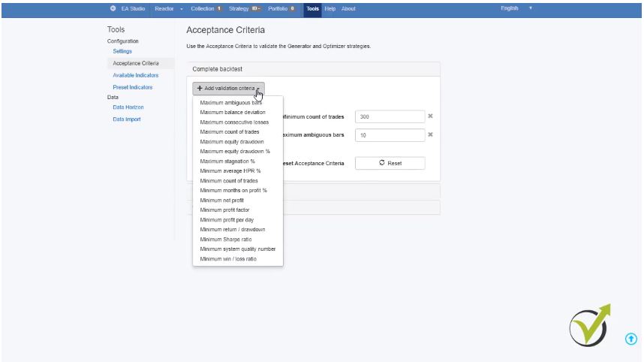
Task: Remove the Minimum count of trades criterion
Action: pos(430,116)
